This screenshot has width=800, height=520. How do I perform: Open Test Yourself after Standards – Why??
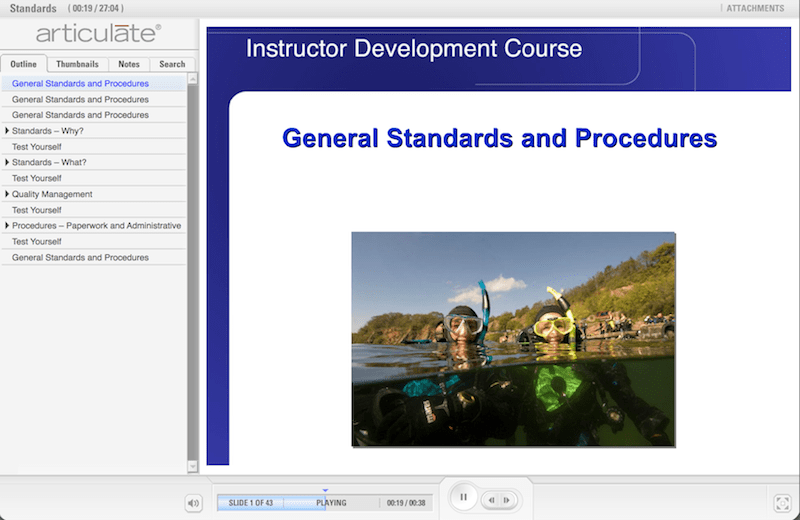pos(94,146)
